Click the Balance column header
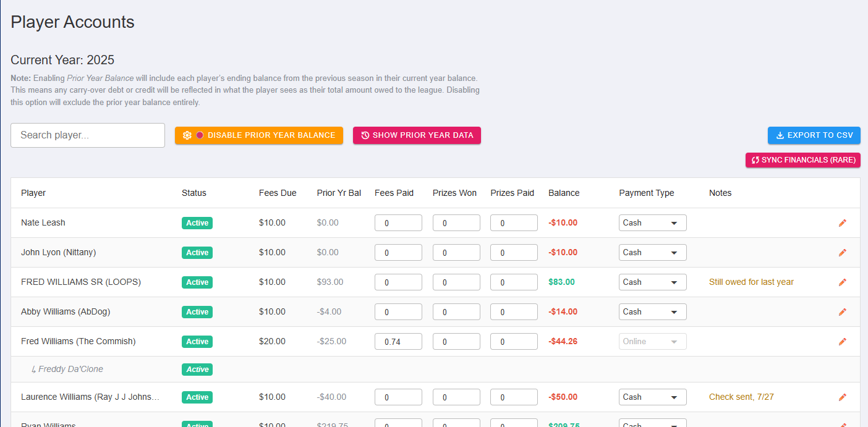868x427 pixels. (x=563, y=193)
